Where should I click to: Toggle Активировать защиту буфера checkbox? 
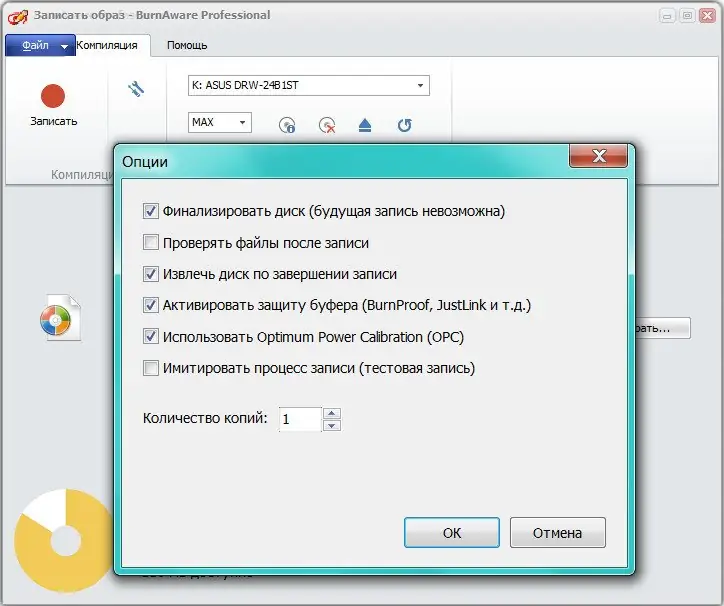(151, 305)
